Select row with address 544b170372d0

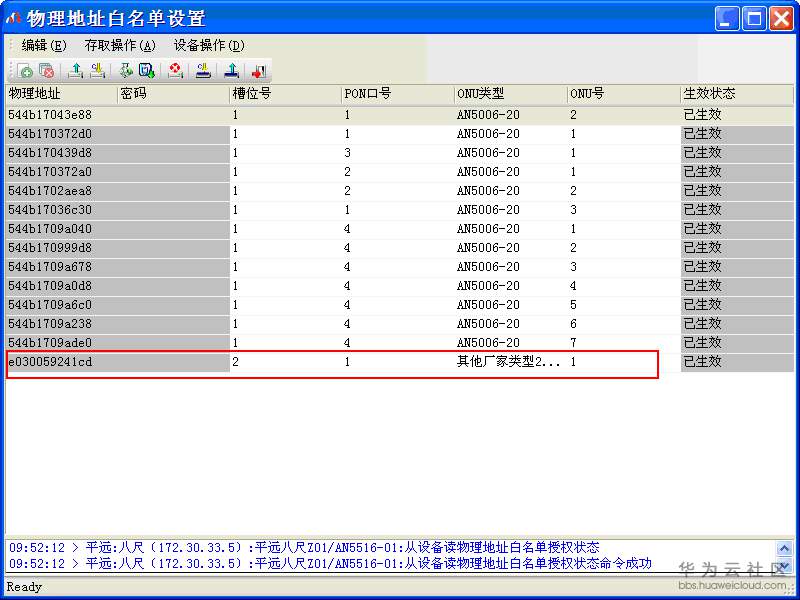pyautogui.click(x=400, y=134)
